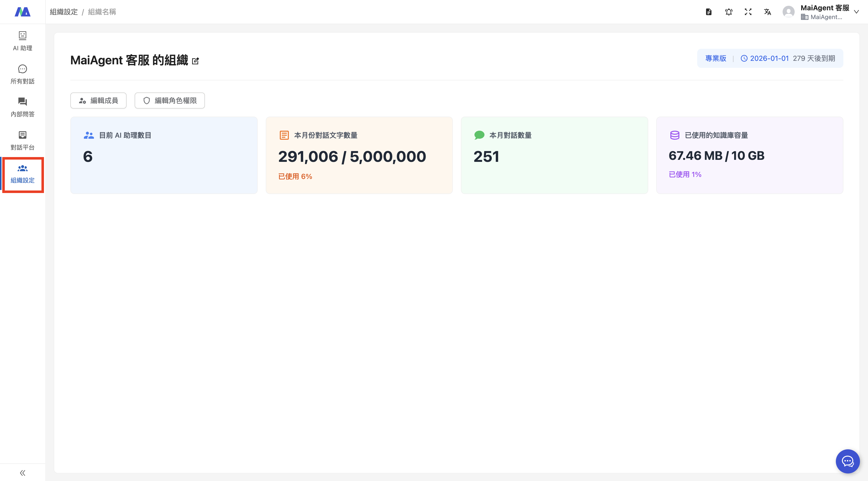Image resolution: width=868 pixels, height=481 pixels.
Task: Navigate to 內部問答 sidebar item
Action: [23, 107]
